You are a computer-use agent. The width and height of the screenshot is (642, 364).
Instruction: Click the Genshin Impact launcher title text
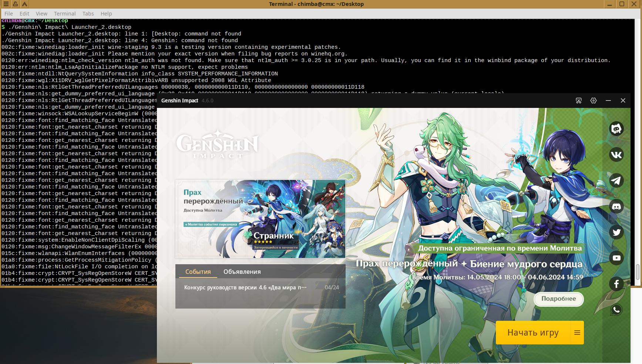click(x=180, y=101)
